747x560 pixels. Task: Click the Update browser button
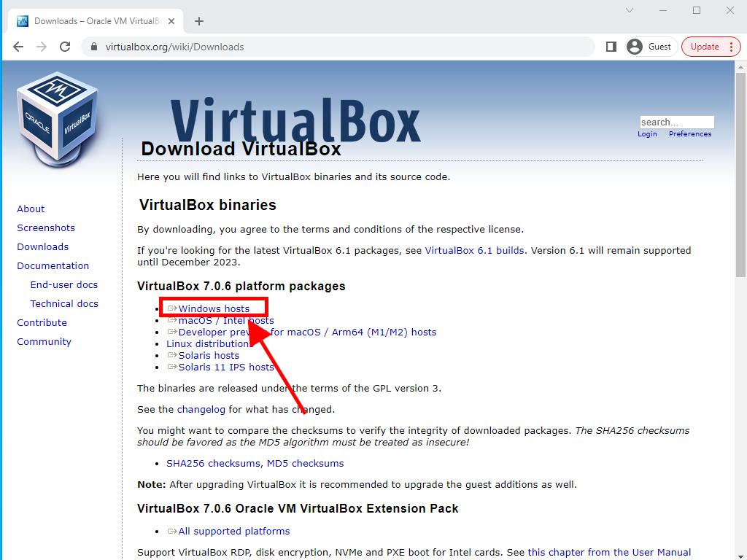711,47
